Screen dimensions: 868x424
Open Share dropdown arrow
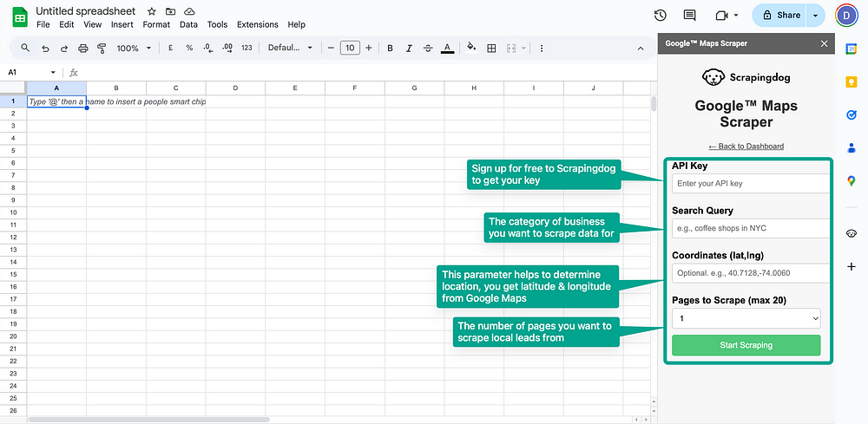[815, 16]
